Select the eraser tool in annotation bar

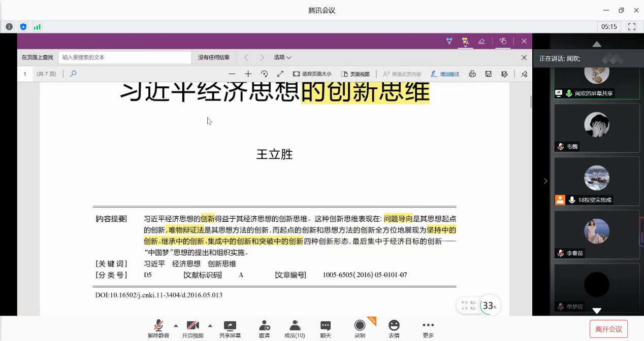click(x=481, y=41)
